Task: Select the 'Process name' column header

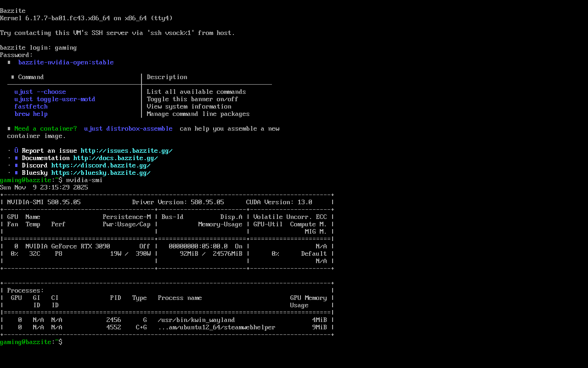Action: coord(180,298)
